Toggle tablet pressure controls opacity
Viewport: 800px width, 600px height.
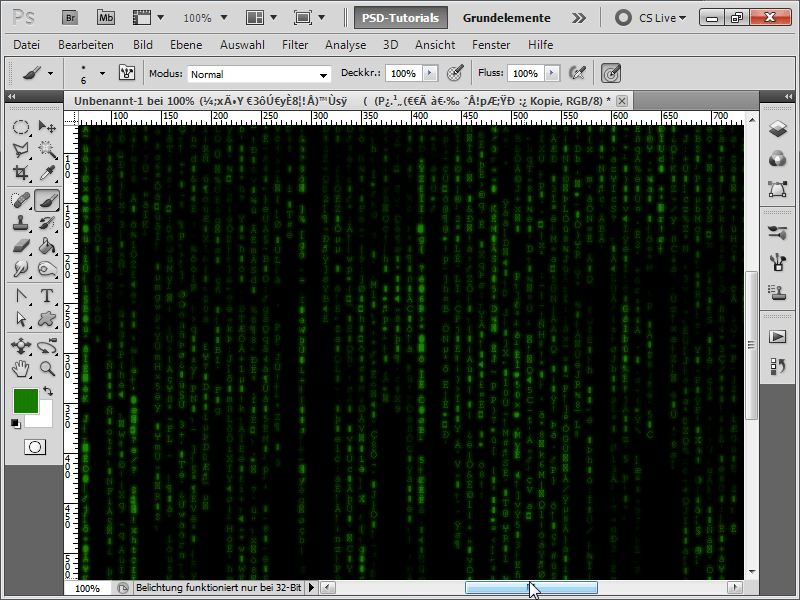click(x=455, y=73)
